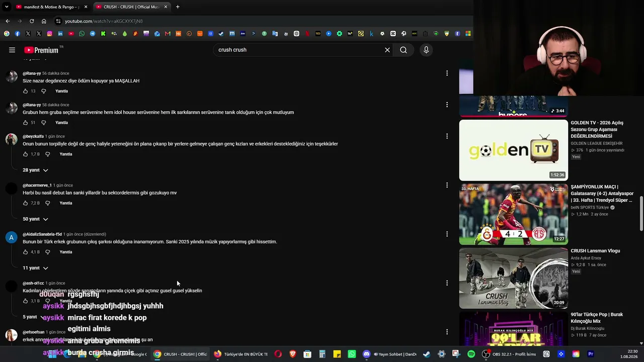The height and width of the screenshot is (362, 644).
Task: Open the GOLDEN TV video thumbnail
Action: coord(514,150)
